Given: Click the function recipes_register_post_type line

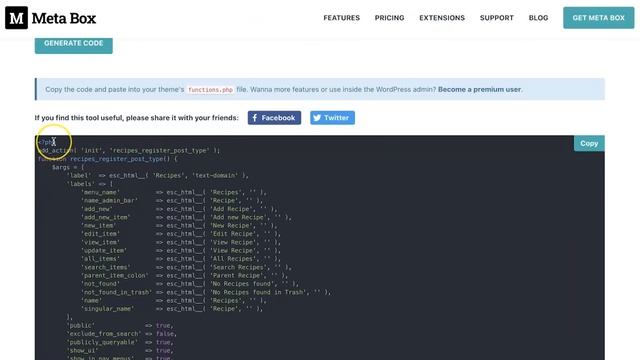Looking at the screenshot, I should click(108, 159).
